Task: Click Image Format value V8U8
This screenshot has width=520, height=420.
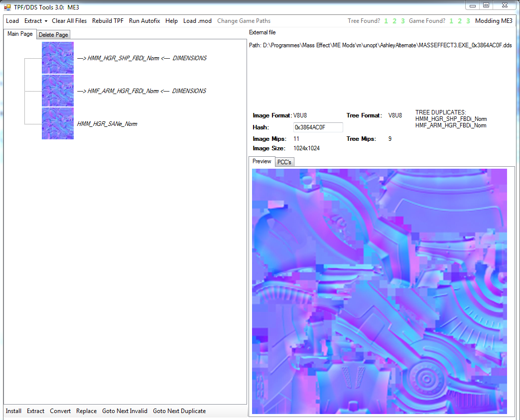Action: [300, 115]
